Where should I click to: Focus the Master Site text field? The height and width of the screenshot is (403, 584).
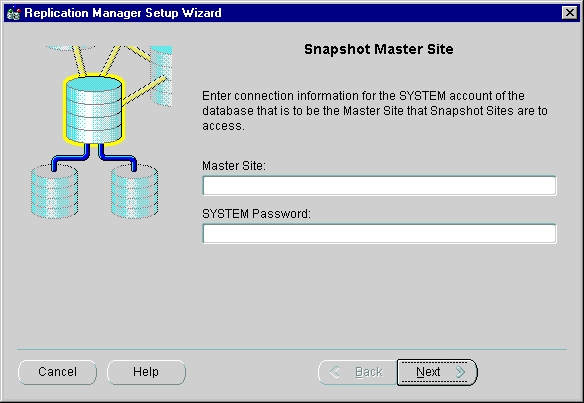pyautogui.click(x=380, y=185)
